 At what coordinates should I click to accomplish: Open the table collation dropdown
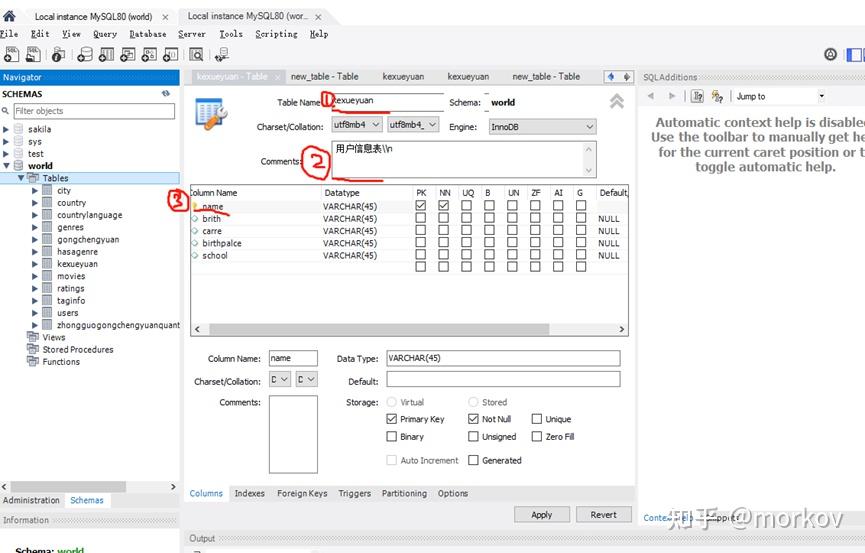[413, 125]
